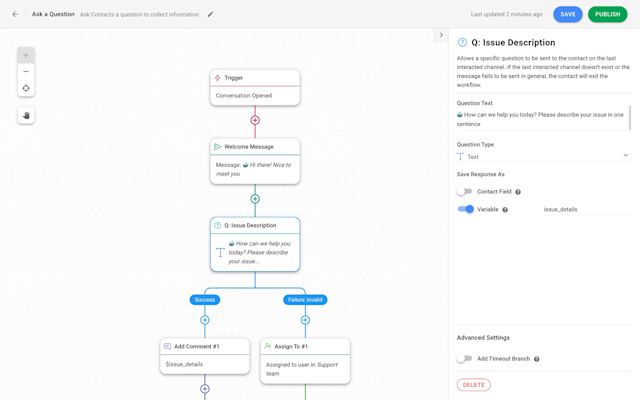Add step under the Success branch

[x=205, y=320]
